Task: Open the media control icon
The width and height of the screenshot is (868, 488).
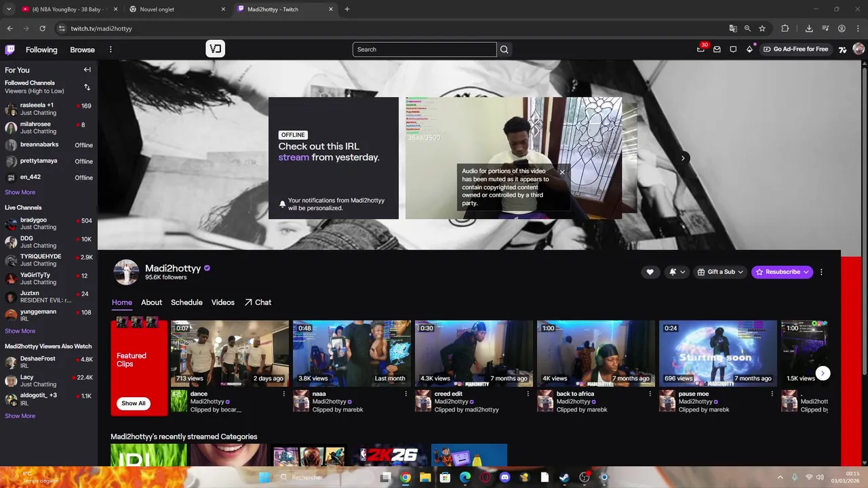Action: 825,28
